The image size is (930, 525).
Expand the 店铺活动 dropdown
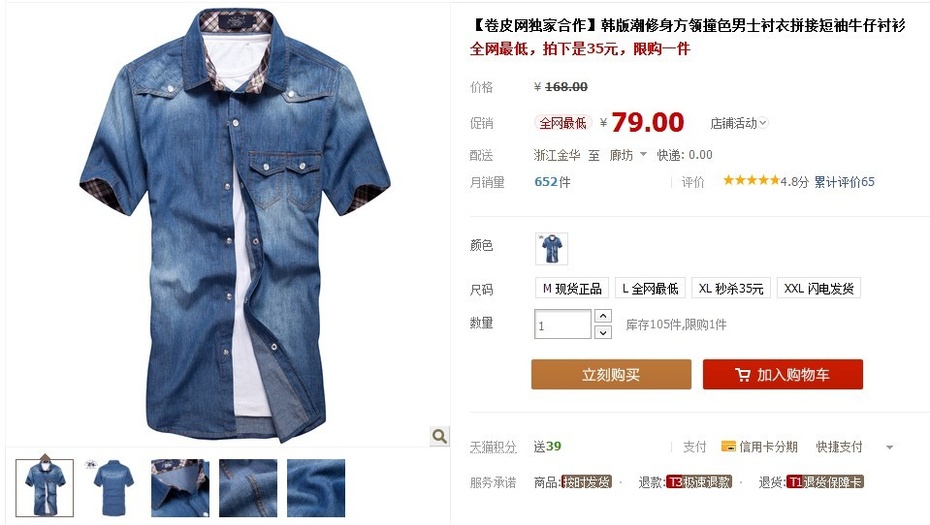point(738,123)
